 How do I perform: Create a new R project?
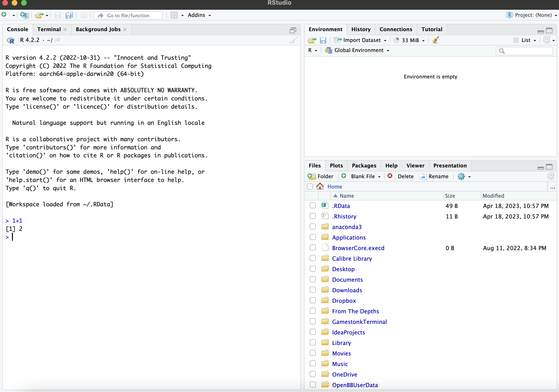tap(24, 15)
